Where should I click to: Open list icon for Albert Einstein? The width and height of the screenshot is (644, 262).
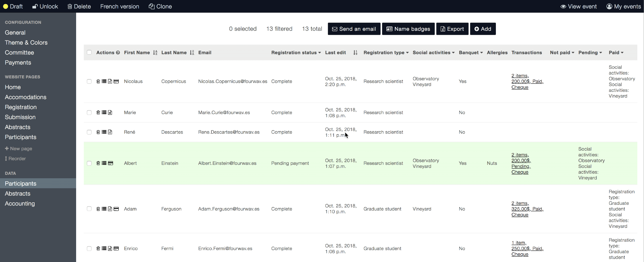pyautogui.click(x=104, y=163)
